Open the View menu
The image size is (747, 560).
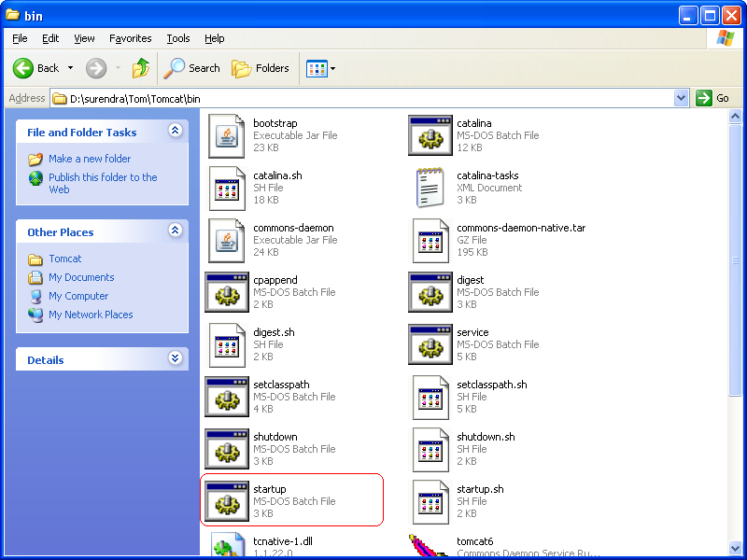coord(84,38)
